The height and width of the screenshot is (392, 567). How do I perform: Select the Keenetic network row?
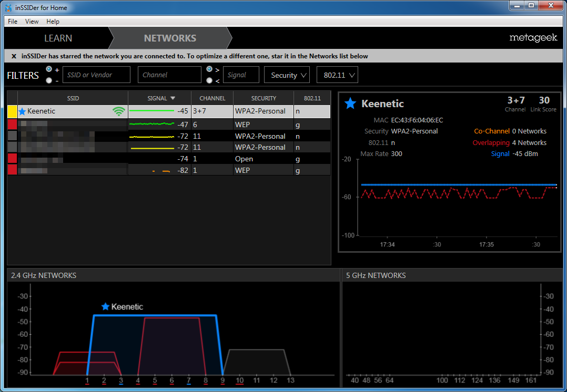(x=169, y=111)
